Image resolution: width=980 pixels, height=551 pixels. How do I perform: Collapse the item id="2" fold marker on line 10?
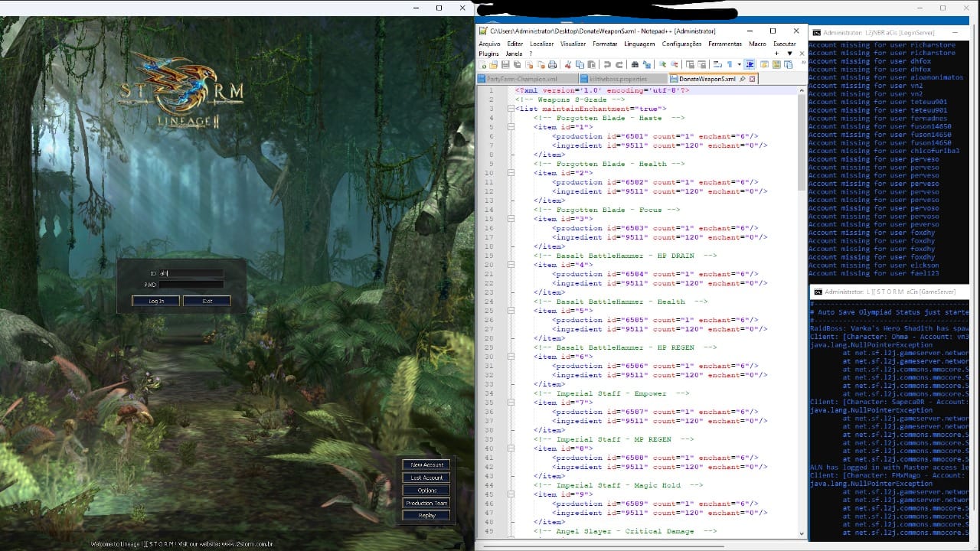pos(511,173)
